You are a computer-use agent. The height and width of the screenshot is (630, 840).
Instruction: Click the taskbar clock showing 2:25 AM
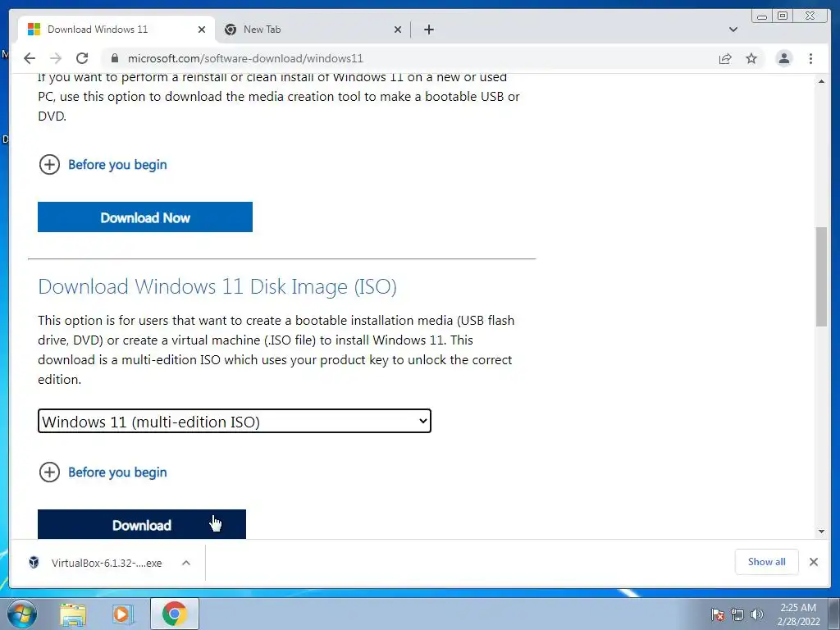[798, 614]
